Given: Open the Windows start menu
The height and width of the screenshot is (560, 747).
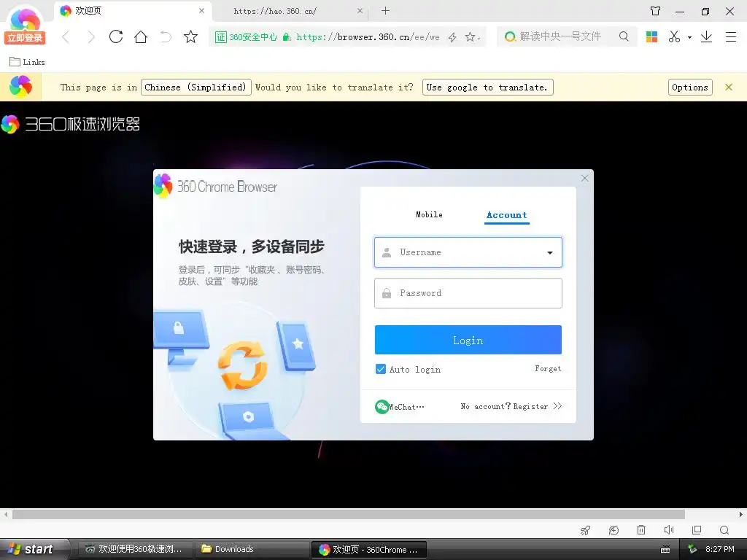Looking at the screenshot, I should (x=34, y=549).
